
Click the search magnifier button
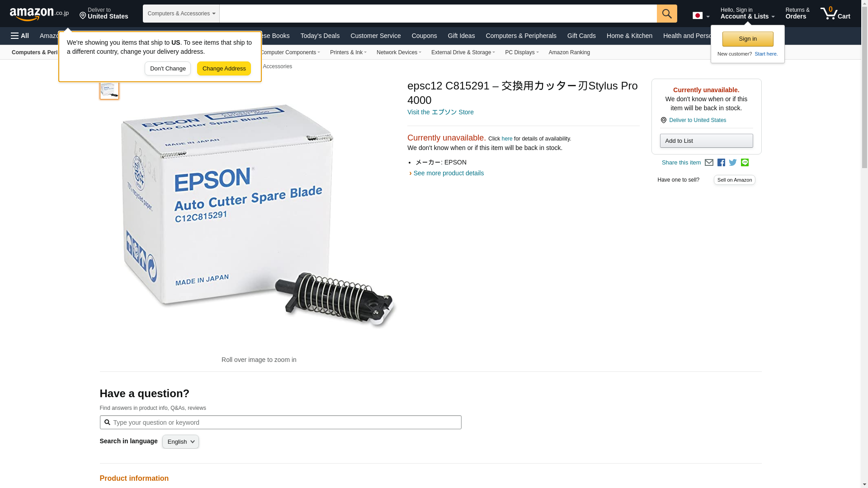667,14
